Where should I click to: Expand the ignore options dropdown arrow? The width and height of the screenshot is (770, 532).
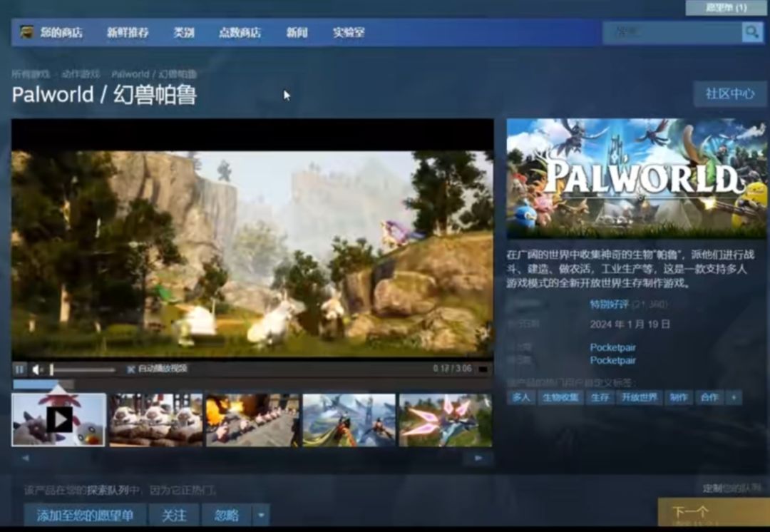coord(261,515)
